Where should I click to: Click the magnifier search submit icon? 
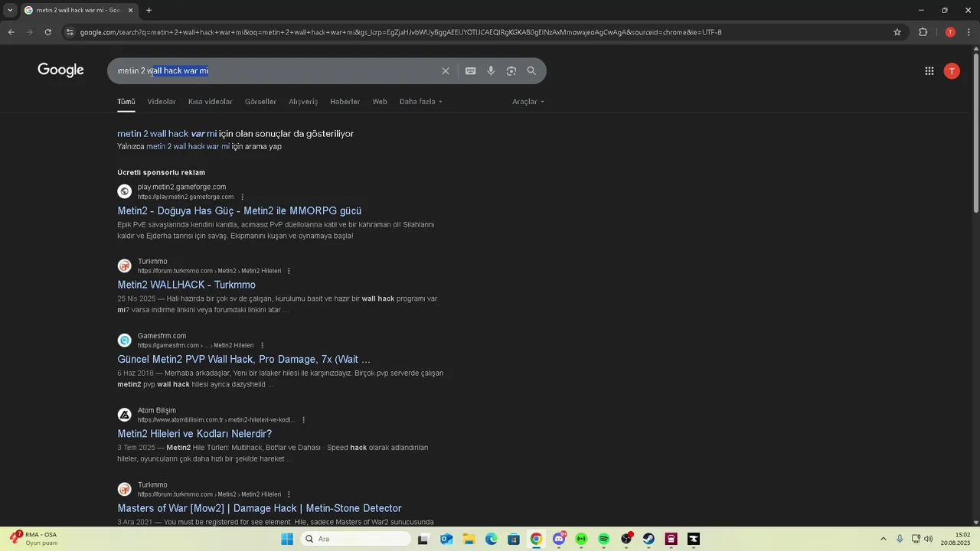pos(531,71)
